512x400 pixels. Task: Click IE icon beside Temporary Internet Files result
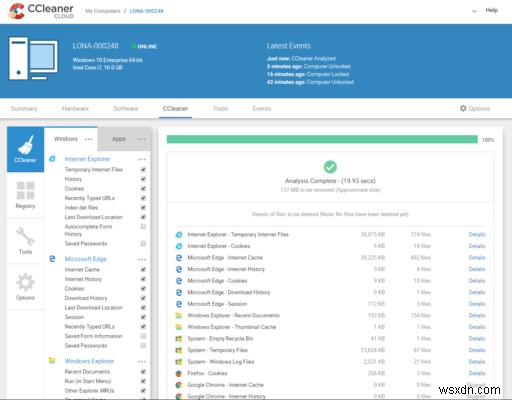tap(179, 234)
